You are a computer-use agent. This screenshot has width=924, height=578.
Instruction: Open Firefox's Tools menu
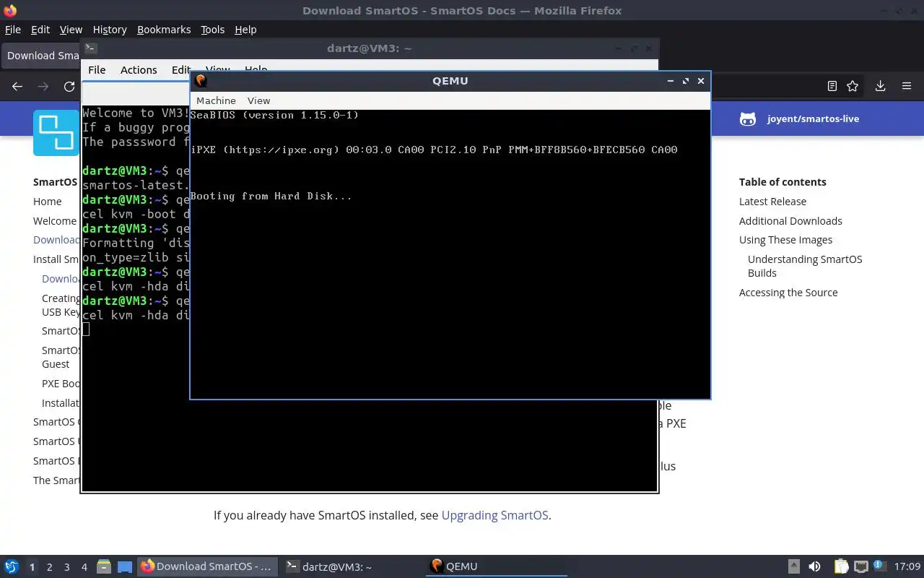[x=212, y=30]
